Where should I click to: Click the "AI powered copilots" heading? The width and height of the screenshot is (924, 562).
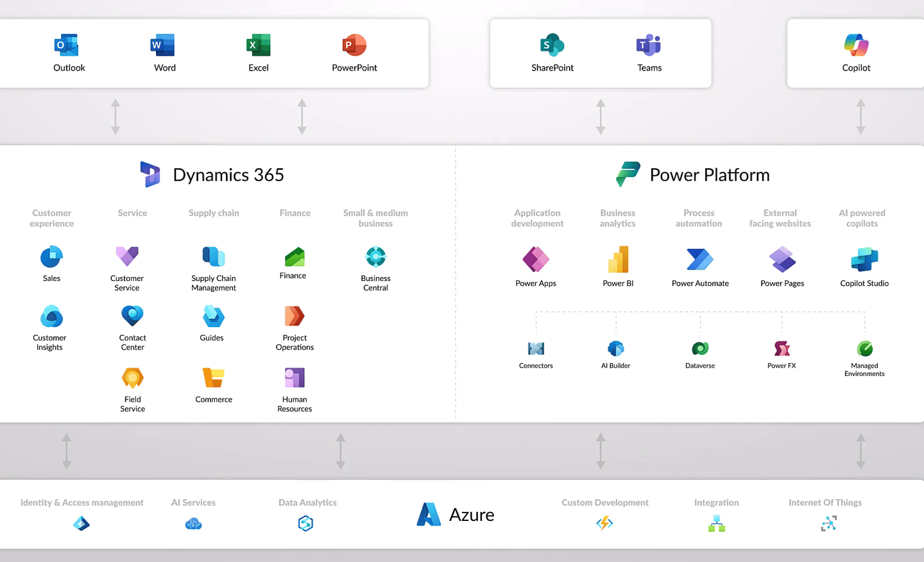pos(862,218)
